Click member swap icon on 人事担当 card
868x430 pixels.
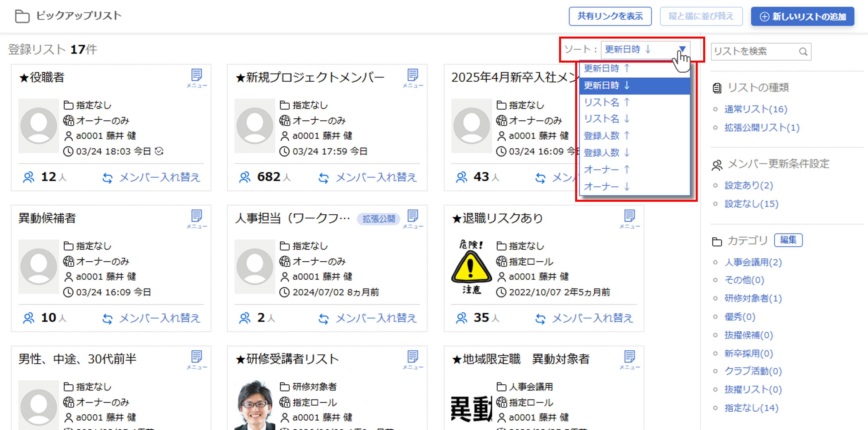[x=324, y=318]
